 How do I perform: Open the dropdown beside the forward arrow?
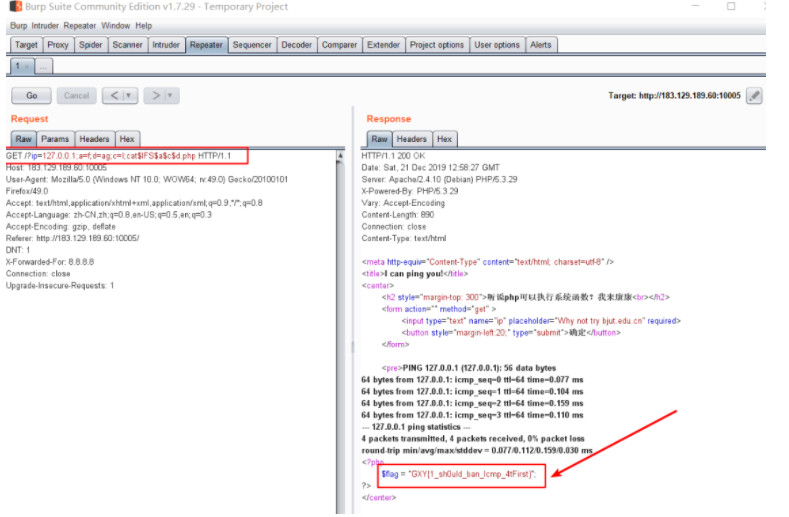click(170, 96)
